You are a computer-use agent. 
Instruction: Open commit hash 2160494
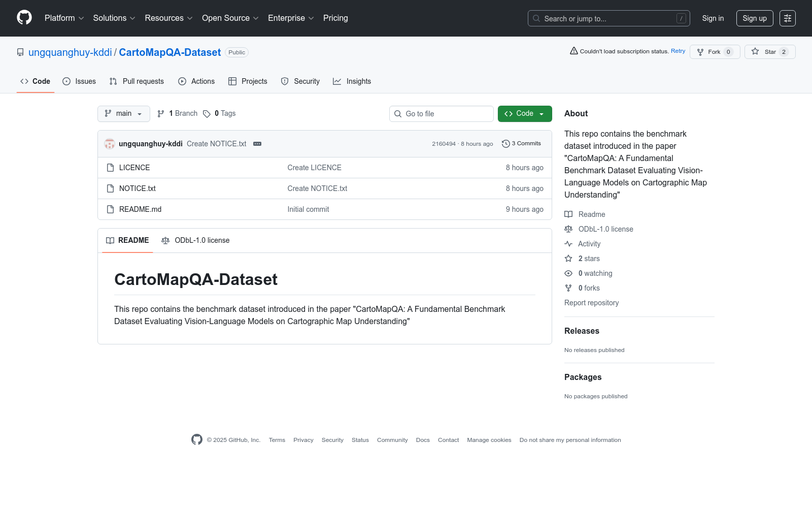[x=444, y=144]
